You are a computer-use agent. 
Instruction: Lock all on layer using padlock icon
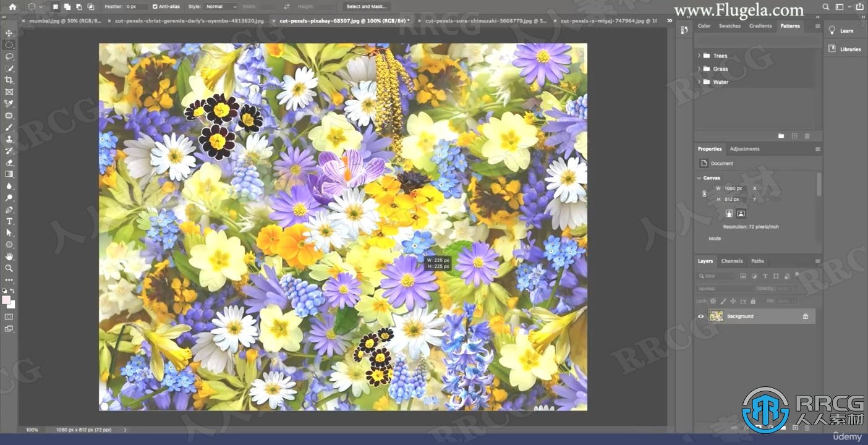point(752,301)
